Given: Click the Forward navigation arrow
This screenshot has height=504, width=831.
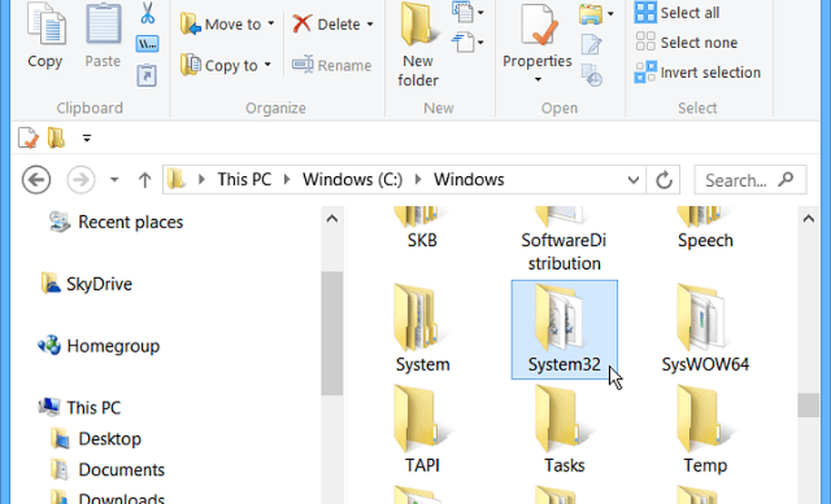Looking at the screenshot, I should 81,180.
